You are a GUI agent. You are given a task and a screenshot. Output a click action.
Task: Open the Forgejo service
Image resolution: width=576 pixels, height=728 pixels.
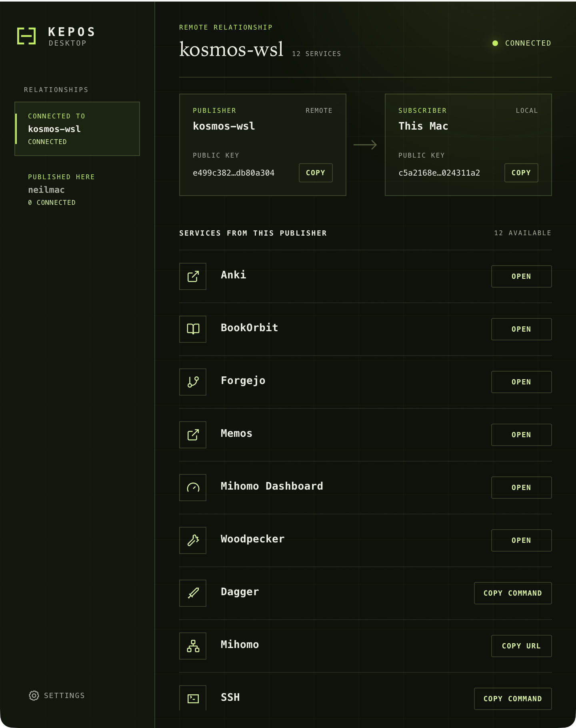coord(521,382)
